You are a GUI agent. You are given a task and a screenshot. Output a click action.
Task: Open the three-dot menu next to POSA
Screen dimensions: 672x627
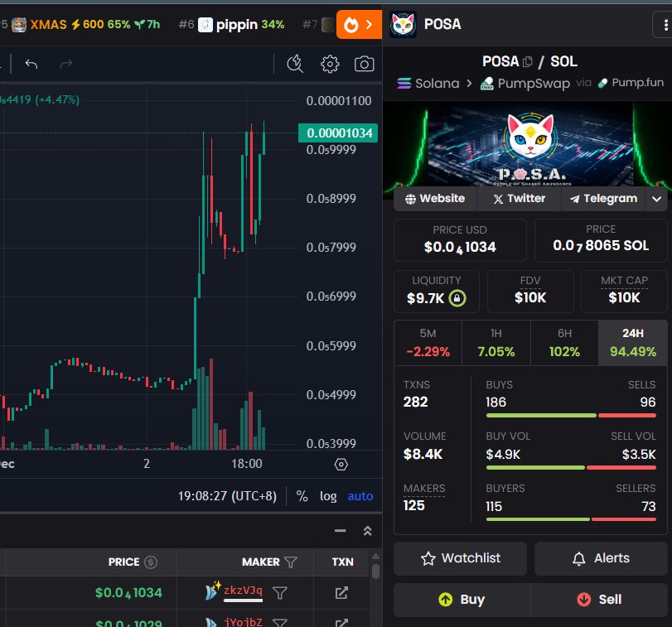click(665, 25)
